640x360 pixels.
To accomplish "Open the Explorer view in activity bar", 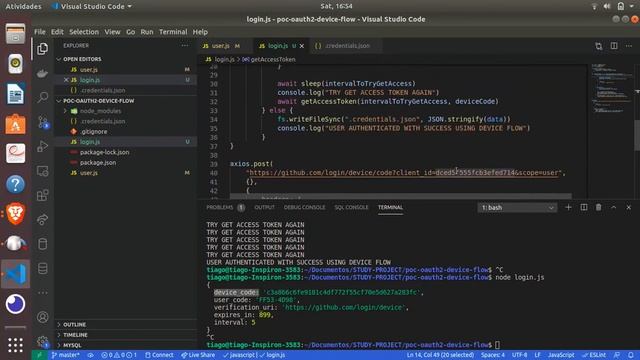I will click(x=42, y=49).
